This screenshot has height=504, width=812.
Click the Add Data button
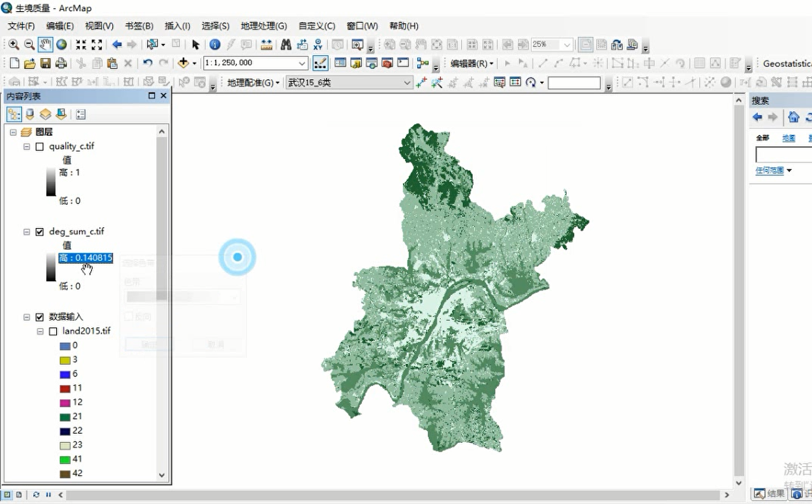(x=183, y=63)
